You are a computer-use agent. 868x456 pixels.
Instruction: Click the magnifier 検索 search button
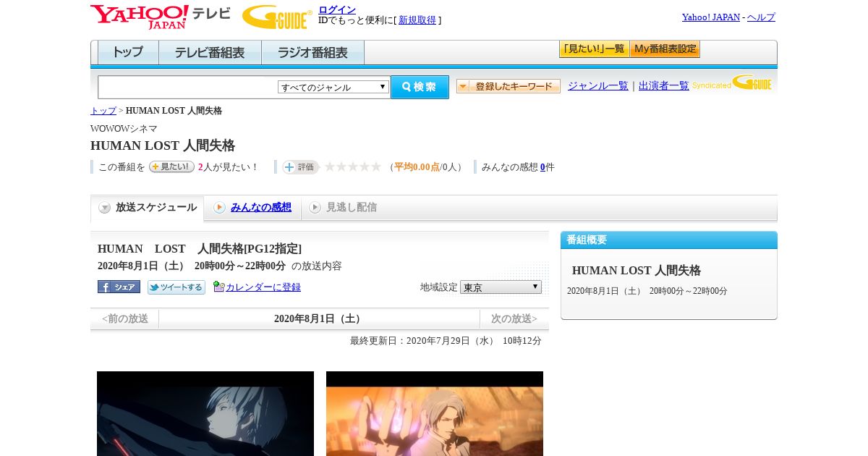(x=420, y=87)
